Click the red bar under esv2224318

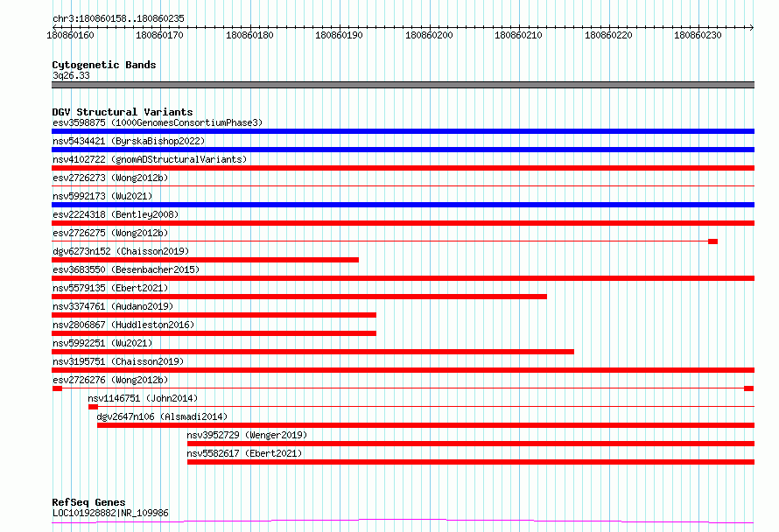point(403,223)
